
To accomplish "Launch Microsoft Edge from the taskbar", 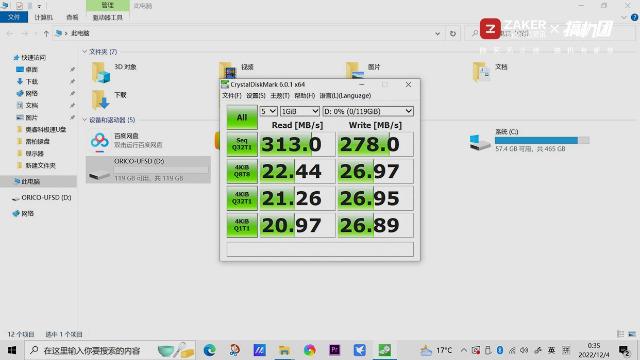I will click(x=210, y=350).
